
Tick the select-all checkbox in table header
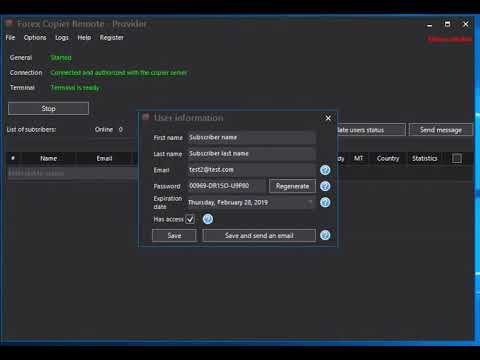457,158
